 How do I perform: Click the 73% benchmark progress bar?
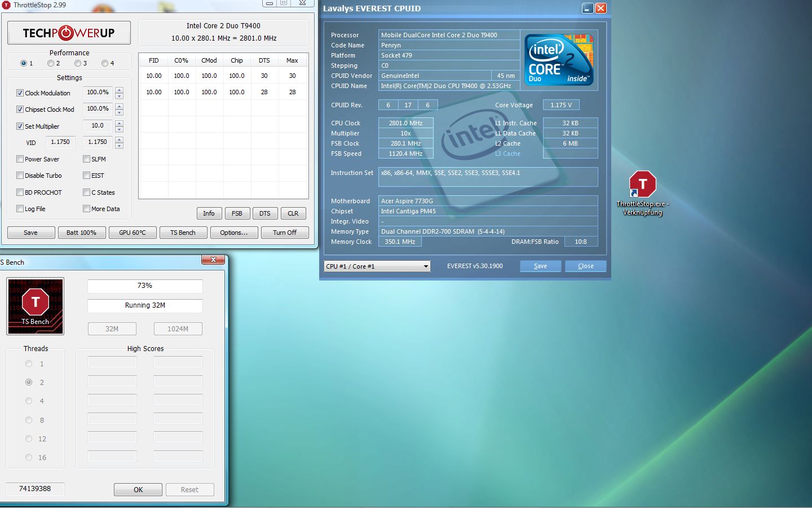(145, 286)
